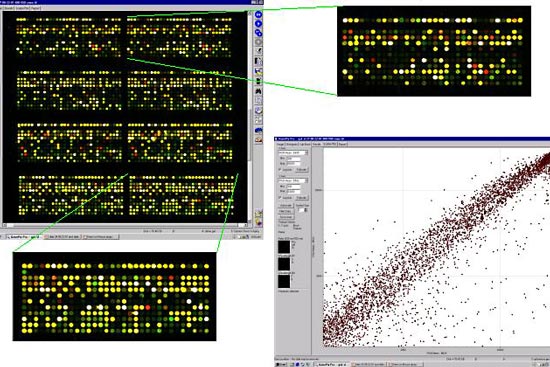Image resolution: width=550 pixels, height=367 pixels.
Task: Click the green-and-black icon in the image toolbar
Action: [259, 81]
